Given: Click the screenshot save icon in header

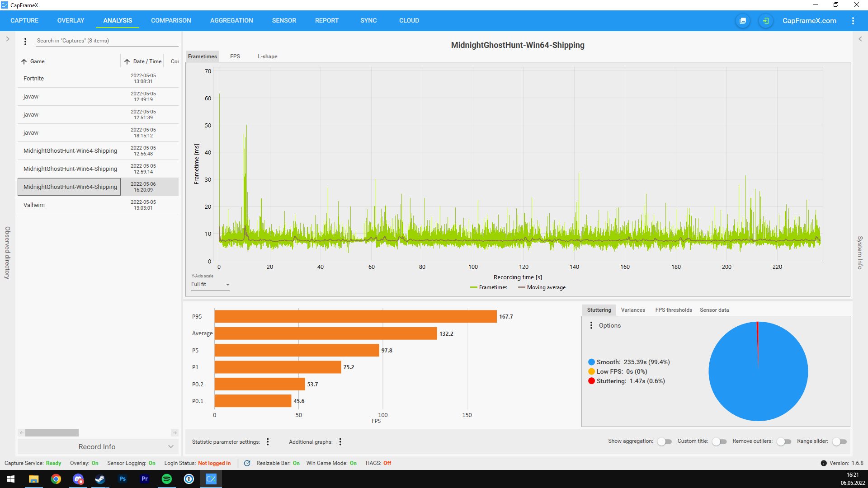Looking at the screenshot, I should [743, 21].
